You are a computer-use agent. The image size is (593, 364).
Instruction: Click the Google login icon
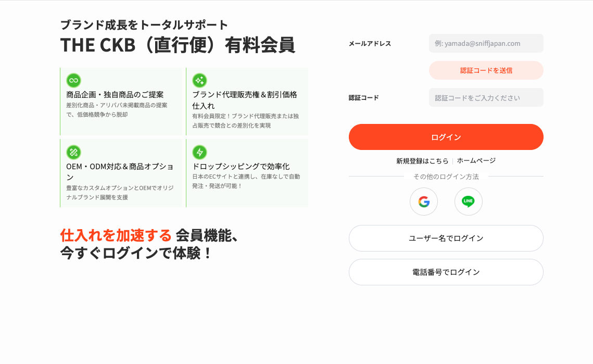[x=424, y=202]
